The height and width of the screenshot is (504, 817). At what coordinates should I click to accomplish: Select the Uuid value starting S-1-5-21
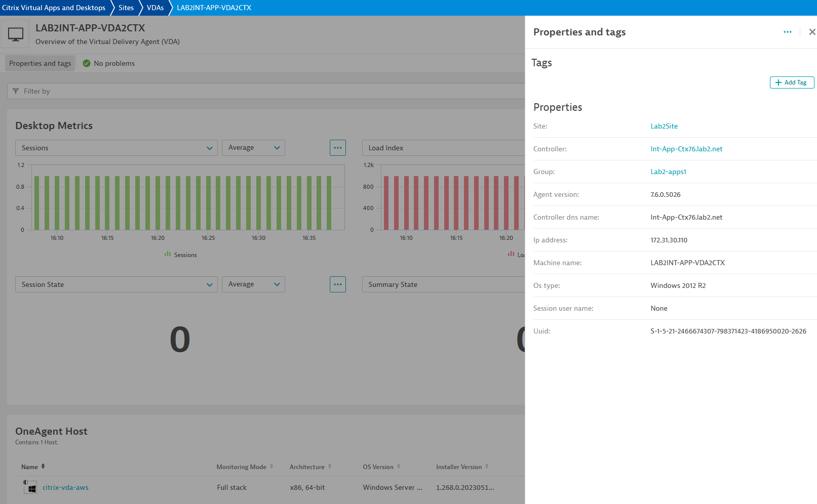click(x=728, y=331)
